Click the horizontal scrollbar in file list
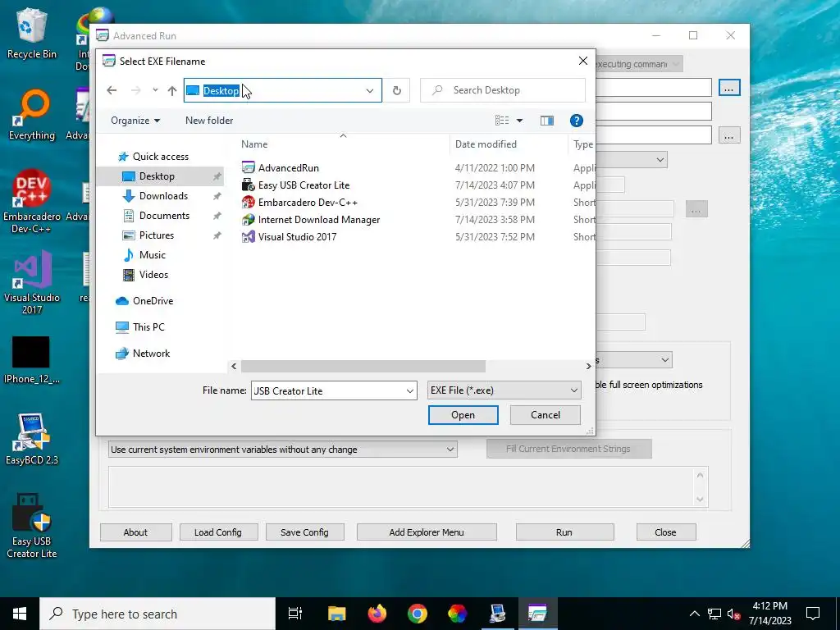This screenshot has height=630, width=840. pos(363,367)
